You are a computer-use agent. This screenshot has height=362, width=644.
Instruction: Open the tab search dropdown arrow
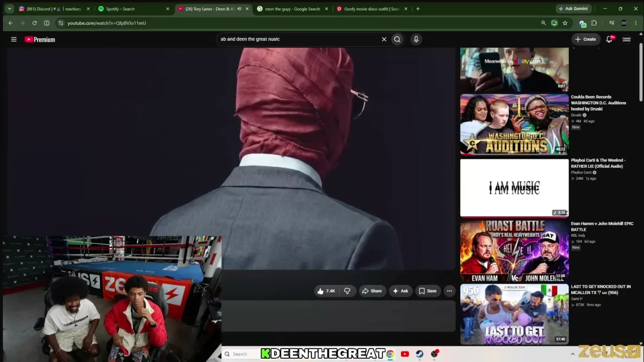9,9
